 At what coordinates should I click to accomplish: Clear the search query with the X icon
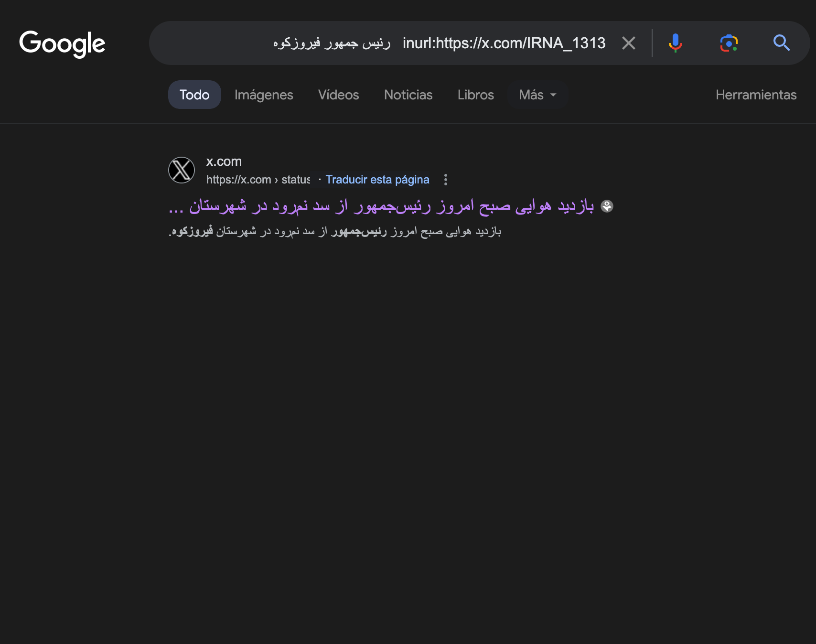628,43
